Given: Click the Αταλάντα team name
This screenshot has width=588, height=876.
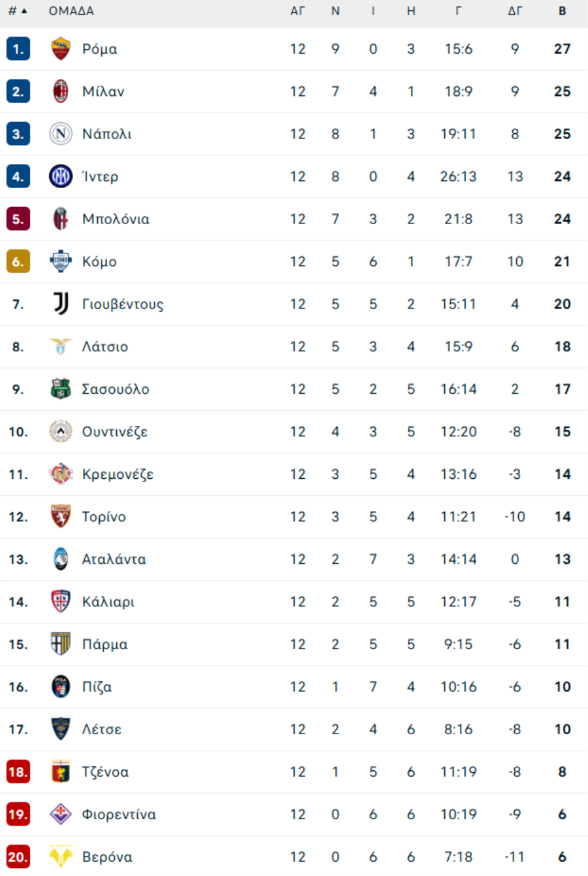Looking at the screenshot, I should pyautogui.click(x=114, y=559).
